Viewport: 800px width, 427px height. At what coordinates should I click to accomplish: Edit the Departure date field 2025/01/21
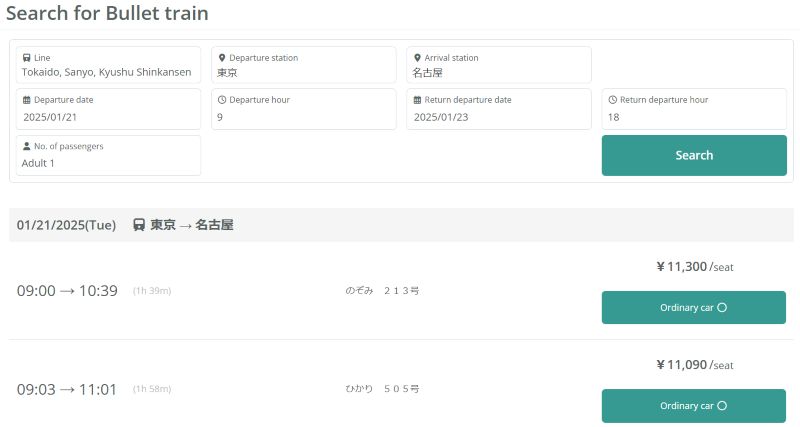point(108,109)
